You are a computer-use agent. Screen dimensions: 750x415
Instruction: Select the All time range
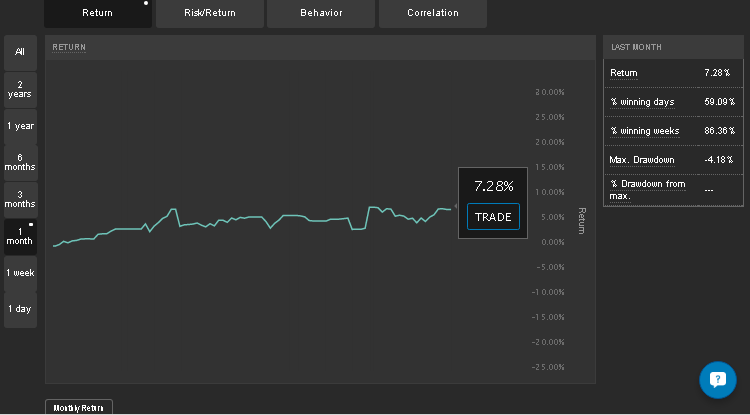20,51
